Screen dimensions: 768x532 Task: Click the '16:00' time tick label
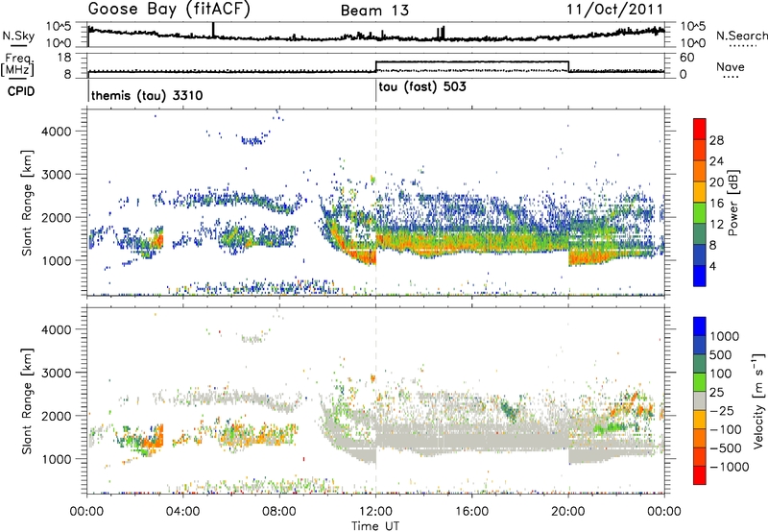(x=472, y=511)
